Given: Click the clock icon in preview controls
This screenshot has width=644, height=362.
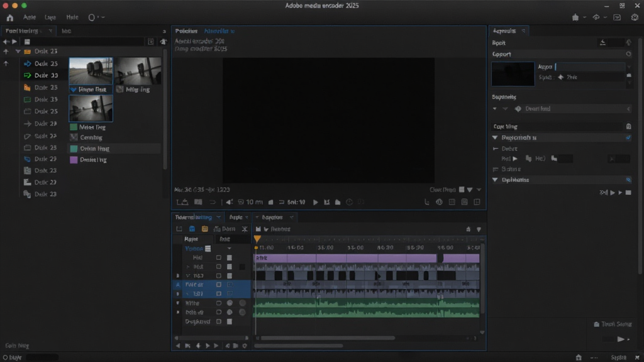Looking at the screenshot, I should point(350,202).
